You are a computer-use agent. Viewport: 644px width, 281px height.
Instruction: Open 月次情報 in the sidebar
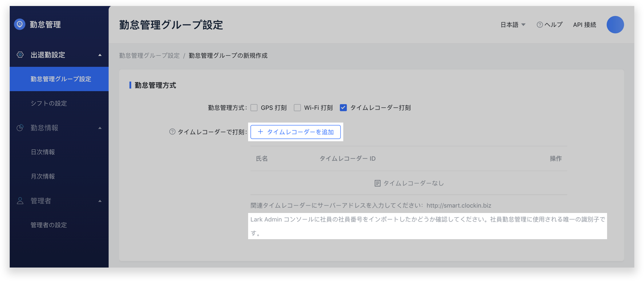[x=43, y=176]
